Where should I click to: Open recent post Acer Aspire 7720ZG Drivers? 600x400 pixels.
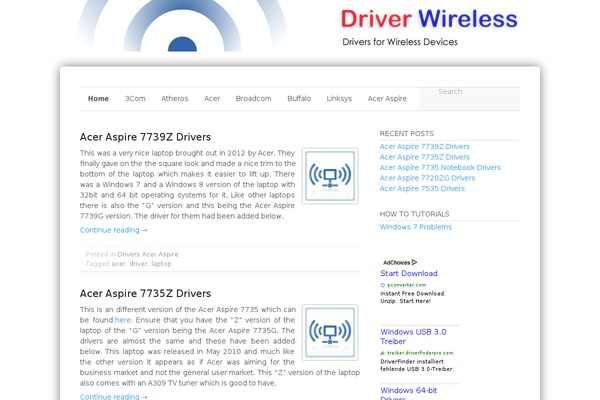click(x=427, y=178)
